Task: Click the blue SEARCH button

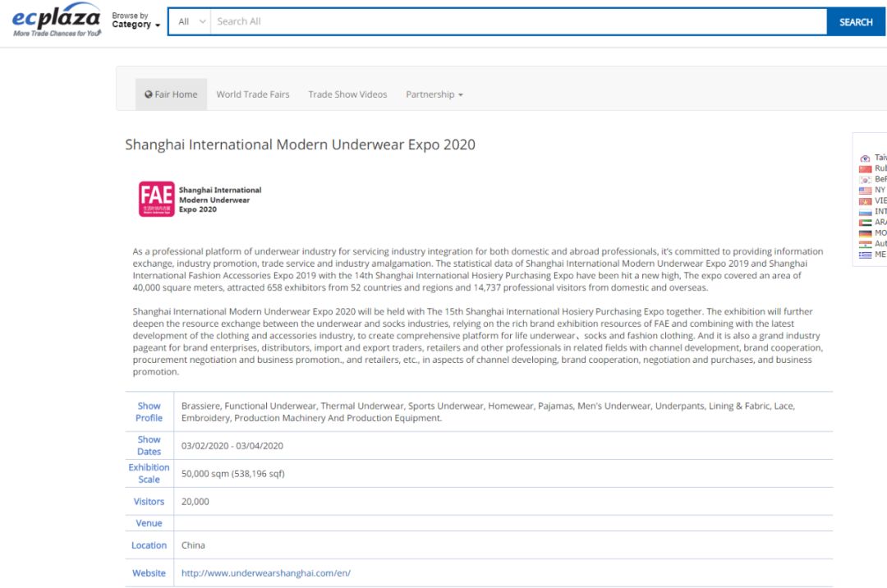Action: 856,22
